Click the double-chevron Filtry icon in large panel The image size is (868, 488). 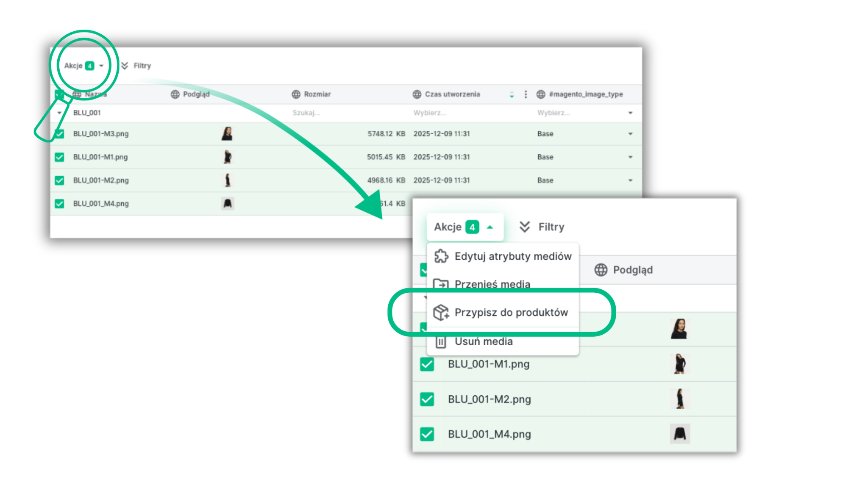[x=525, y=227]
